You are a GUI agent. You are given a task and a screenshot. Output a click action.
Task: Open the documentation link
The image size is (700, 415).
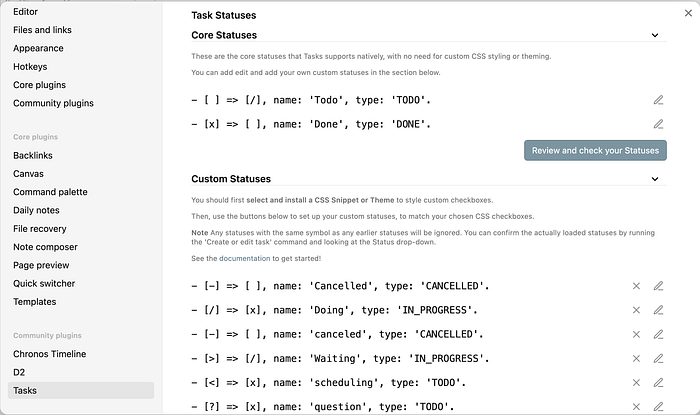[245, 258]
